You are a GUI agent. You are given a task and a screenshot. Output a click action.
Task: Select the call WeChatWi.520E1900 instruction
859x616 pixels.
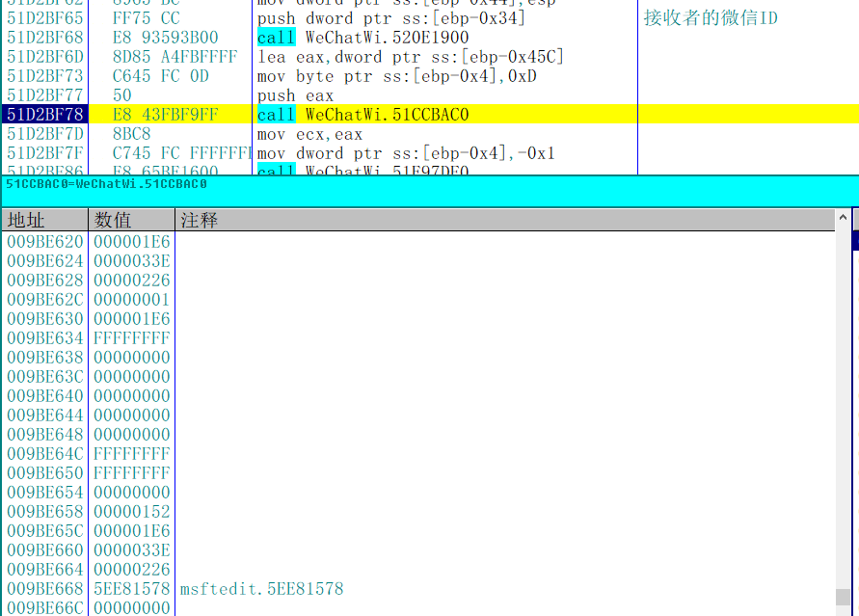click(x=362, y=38)
